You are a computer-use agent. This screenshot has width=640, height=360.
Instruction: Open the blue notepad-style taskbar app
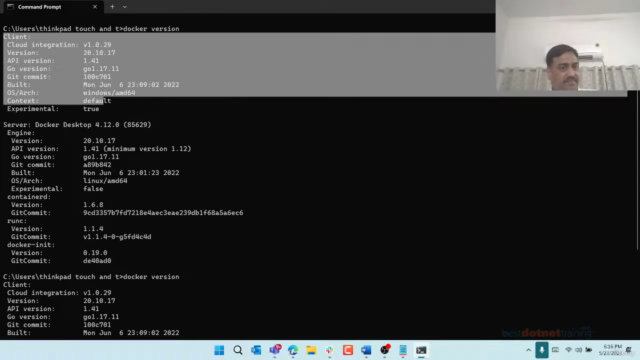(403, 350)
